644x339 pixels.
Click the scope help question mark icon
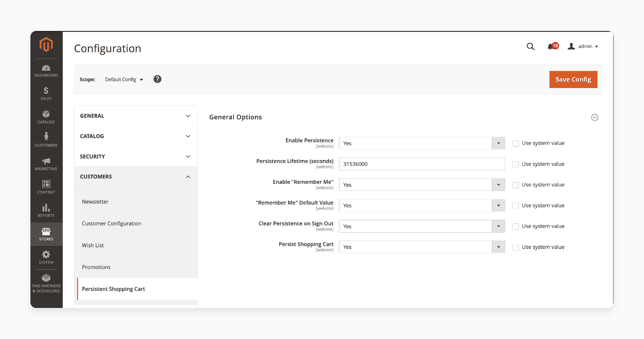(x=157, y=79)
